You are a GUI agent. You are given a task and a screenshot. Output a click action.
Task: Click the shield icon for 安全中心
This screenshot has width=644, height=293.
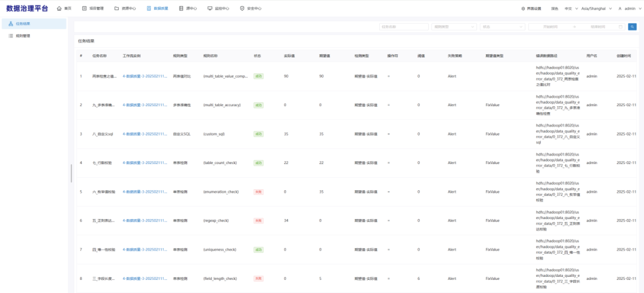(x=242, y=8)
